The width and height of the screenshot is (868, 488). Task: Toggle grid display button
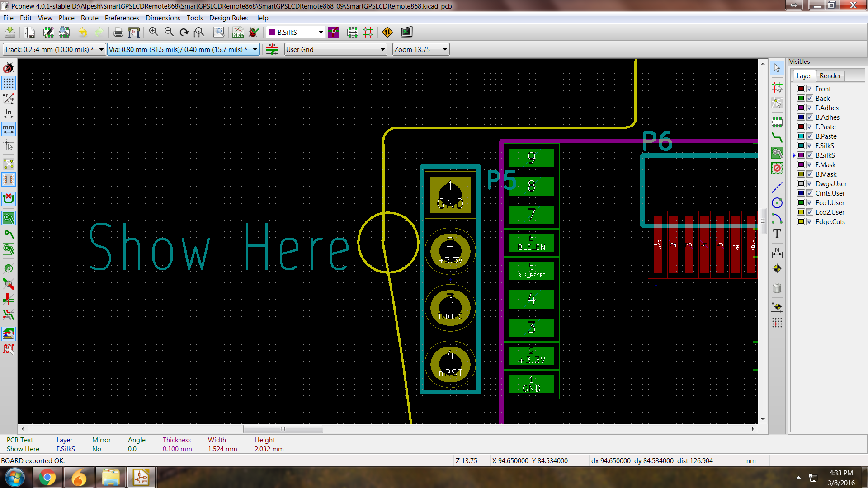tap(9, 83)
